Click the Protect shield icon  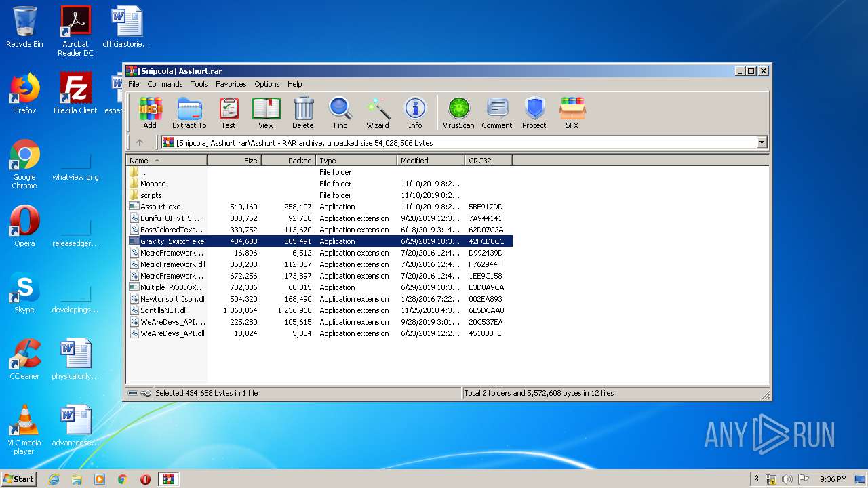click(x=534, y=113)
